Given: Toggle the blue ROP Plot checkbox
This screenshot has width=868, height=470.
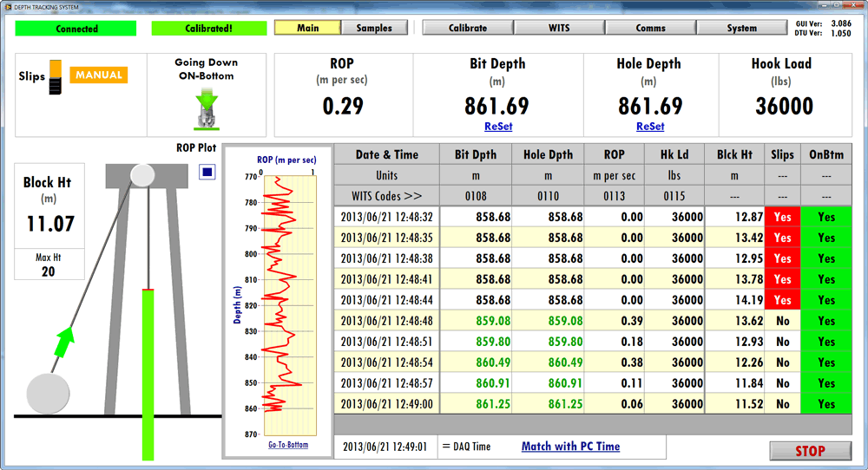Looking at the screenshot, I should click(207, 172).
